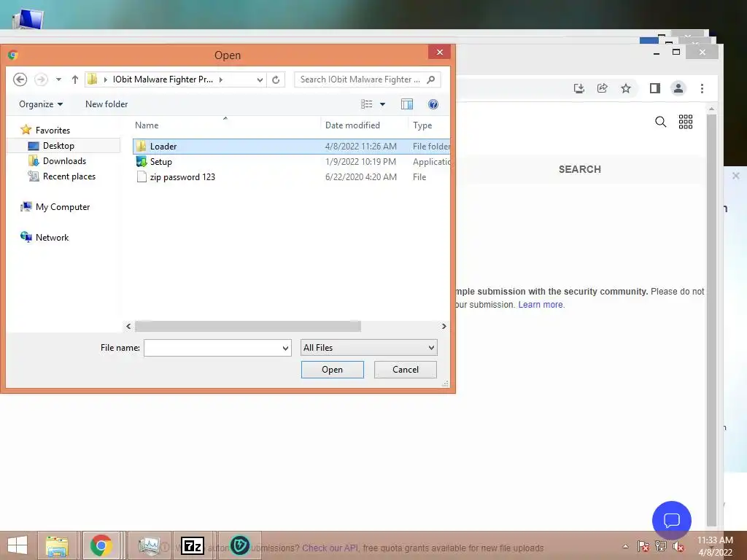Viewport: 747px width, 560px height.
Task: Show the preview pane
Action: [x=407, y=104]
